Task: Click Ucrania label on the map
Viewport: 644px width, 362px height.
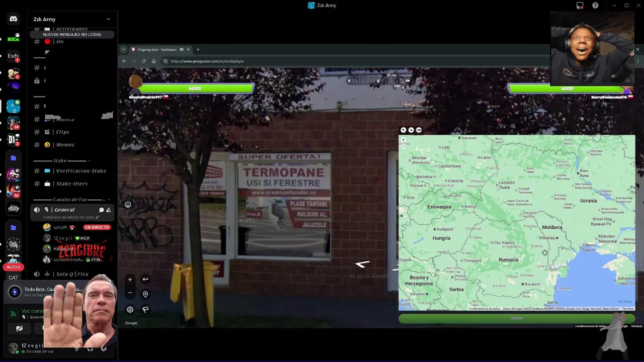Action: [x=588, y=201]
